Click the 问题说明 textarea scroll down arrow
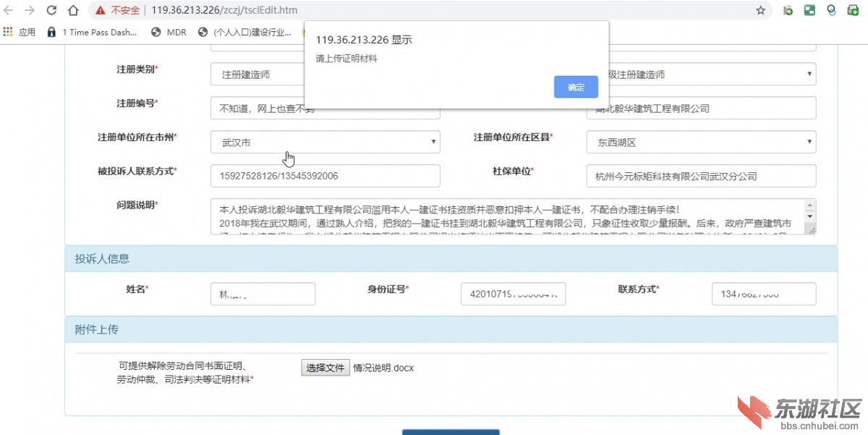The height and width of the screenshot is (435, 868). pyautogui.click(x=810, y=216)
